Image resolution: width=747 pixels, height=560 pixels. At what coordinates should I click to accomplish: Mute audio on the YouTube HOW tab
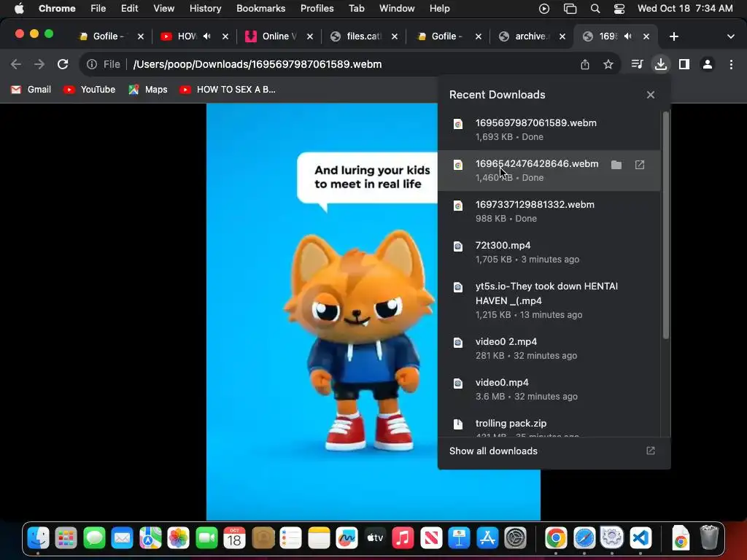[x=206, y=36]
